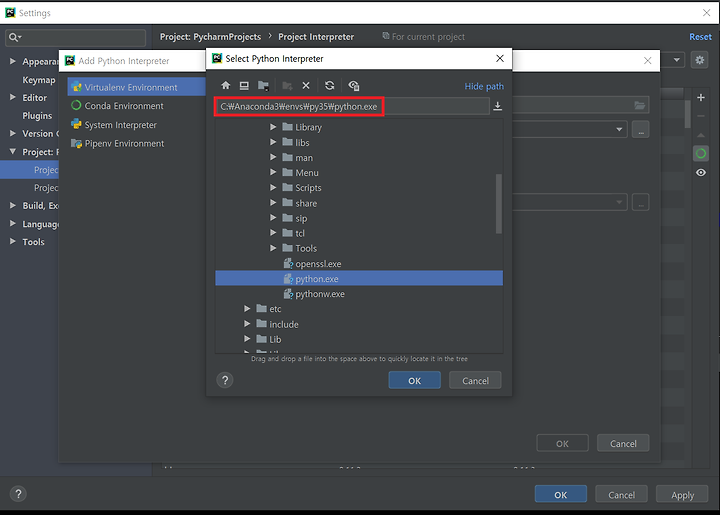Image resolution: width=720 pixels, height=515 pixels.
Task: Open help in Select Python Interpreter dialog
Action: point(225,380)
